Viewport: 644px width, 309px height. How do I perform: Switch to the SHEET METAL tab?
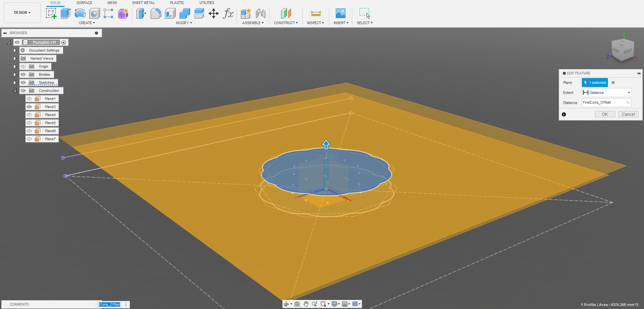tap(144, 3)
